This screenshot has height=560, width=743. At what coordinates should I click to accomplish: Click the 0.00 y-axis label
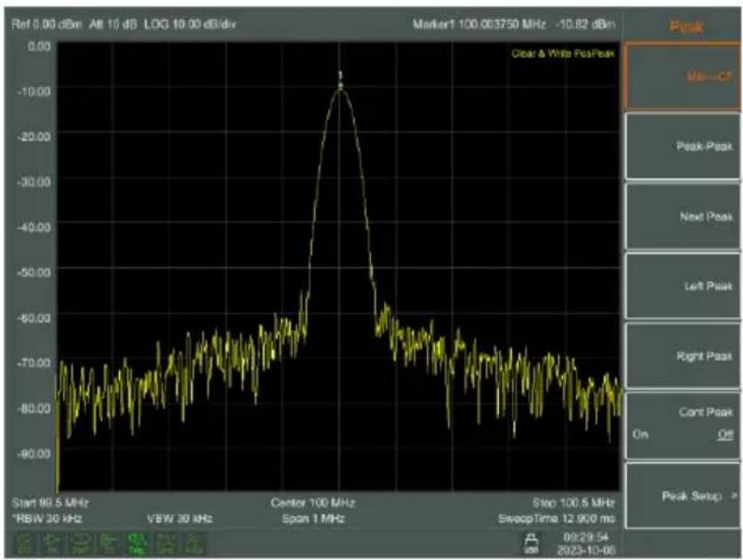click(x=39, y=46)
